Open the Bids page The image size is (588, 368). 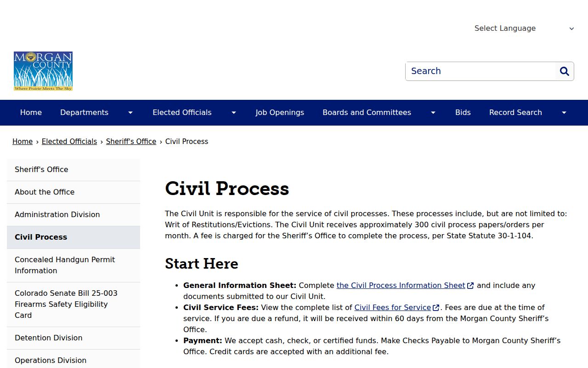(463, 113)
